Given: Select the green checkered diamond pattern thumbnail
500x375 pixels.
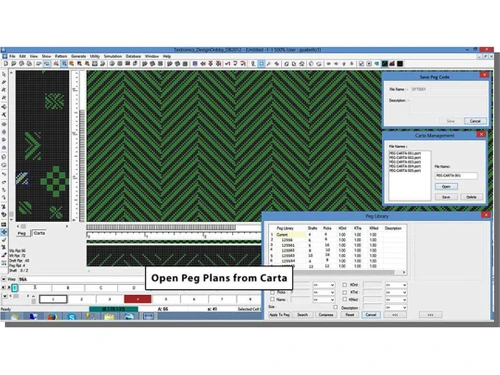Looking at the screenshot, I should tap(54, 182).
